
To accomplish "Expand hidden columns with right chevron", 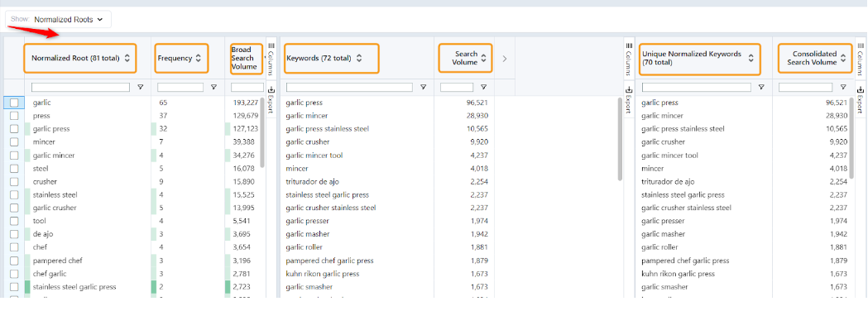I will point(504,58).
